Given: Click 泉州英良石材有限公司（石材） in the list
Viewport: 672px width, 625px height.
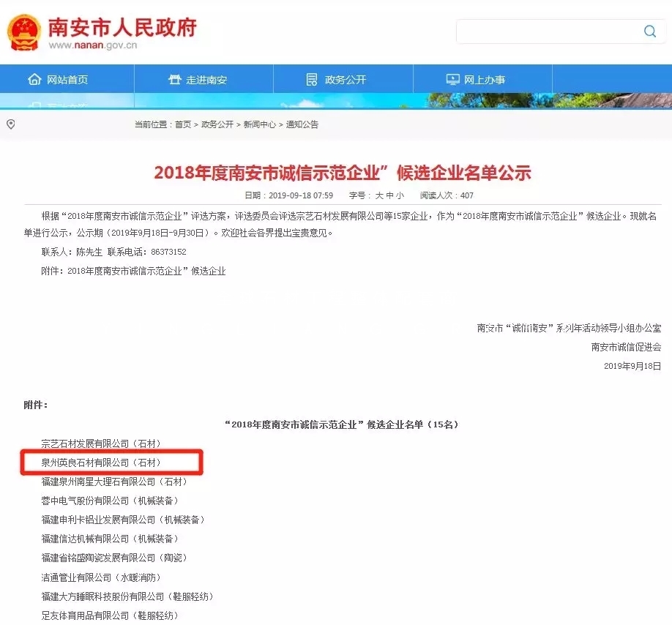Looking at the screenshot, I should pyautogui.click(x=101, y=463).
